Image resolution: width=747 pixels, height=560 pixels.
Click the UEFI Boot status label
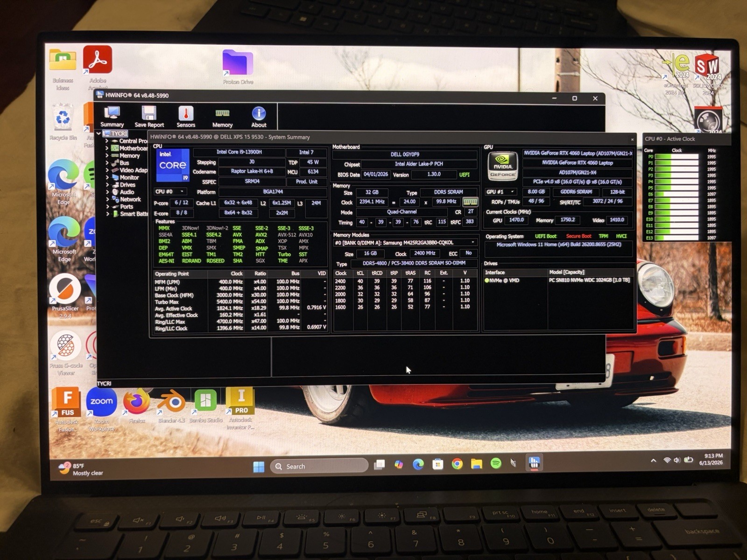(x=545, y=236)
